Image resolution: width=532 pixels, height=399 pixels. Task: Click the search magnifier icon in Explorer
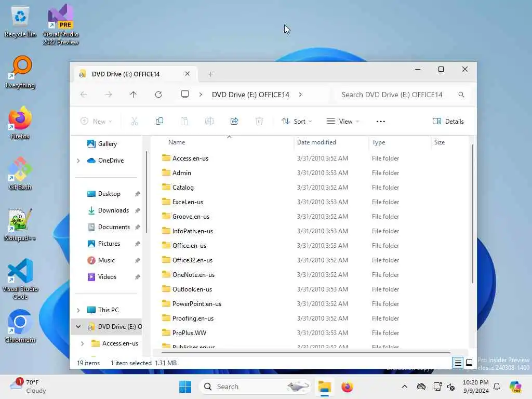pos(461,95)
